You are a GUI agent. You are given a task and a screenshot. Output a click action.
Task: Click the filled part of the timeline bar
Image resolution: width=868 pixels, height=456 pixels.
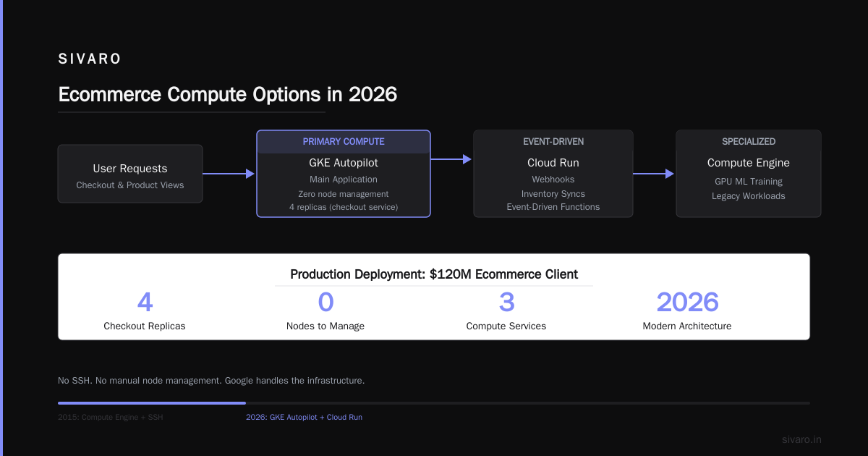tap(152, 403)
